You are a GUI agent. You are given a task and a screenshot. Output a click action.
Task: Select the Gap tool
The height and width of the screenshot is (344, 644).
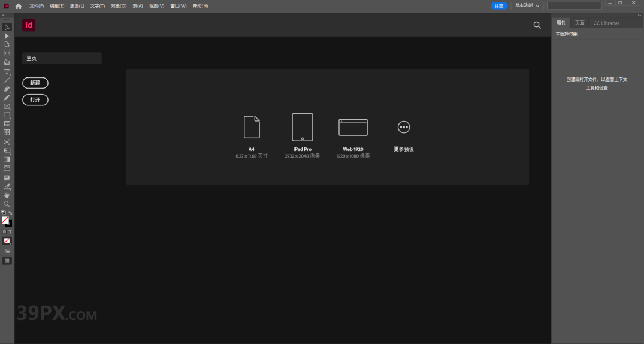7,53
